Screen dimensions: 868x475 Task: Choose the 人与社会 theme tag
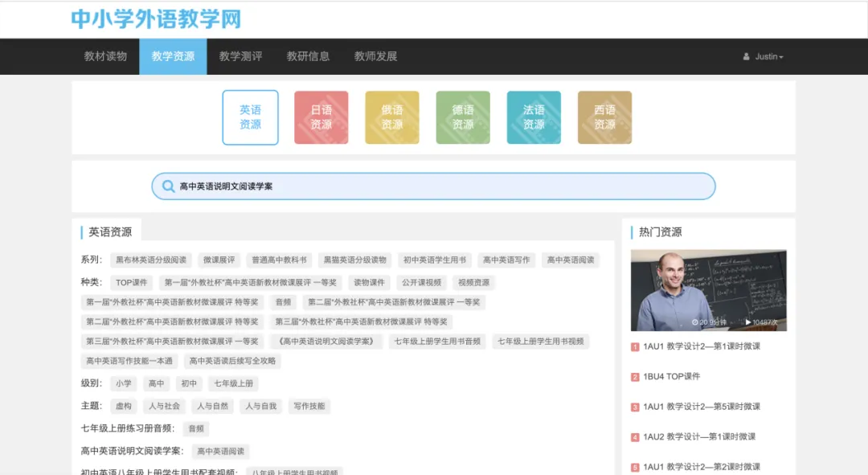coord(165,407)
